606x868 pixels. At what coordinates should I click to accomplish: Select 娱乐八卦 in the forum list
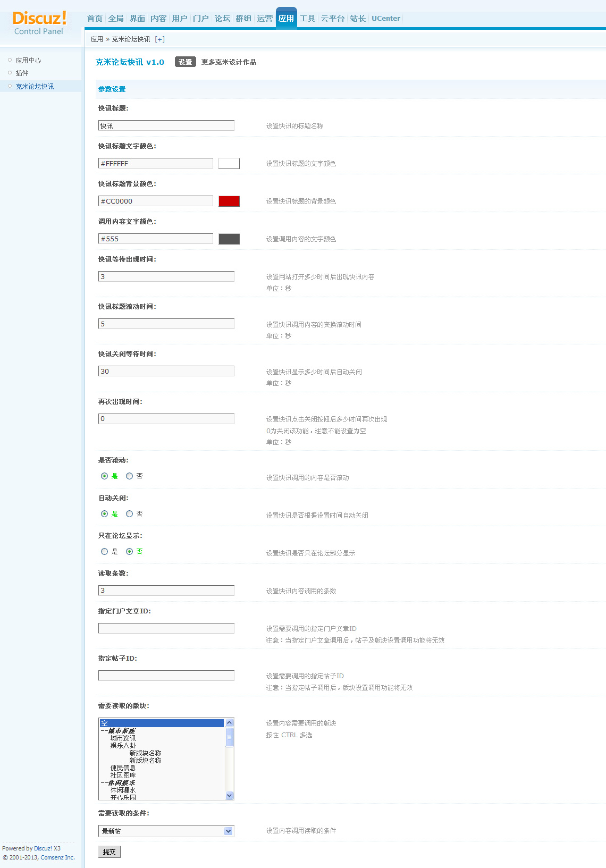click(x=162, y=746)
